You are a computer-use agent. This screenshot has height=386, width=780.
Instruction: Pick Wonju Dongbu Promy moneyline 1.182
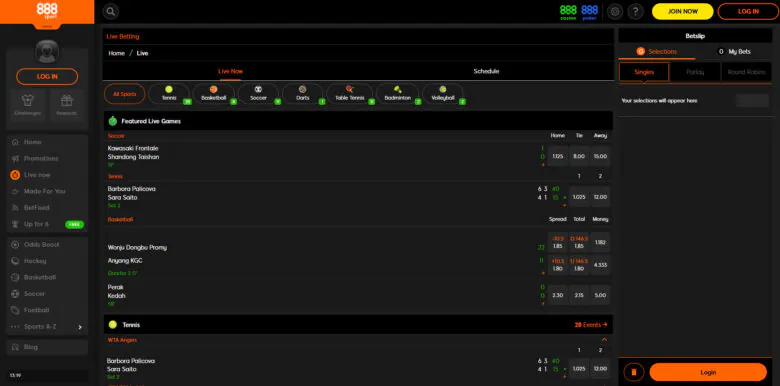[600, 242]
